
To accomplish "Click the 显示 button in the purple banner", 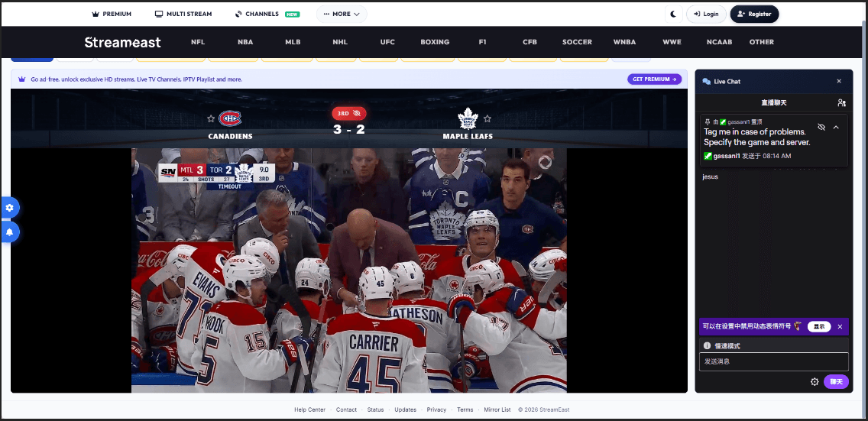I will (x=819, y=326).
